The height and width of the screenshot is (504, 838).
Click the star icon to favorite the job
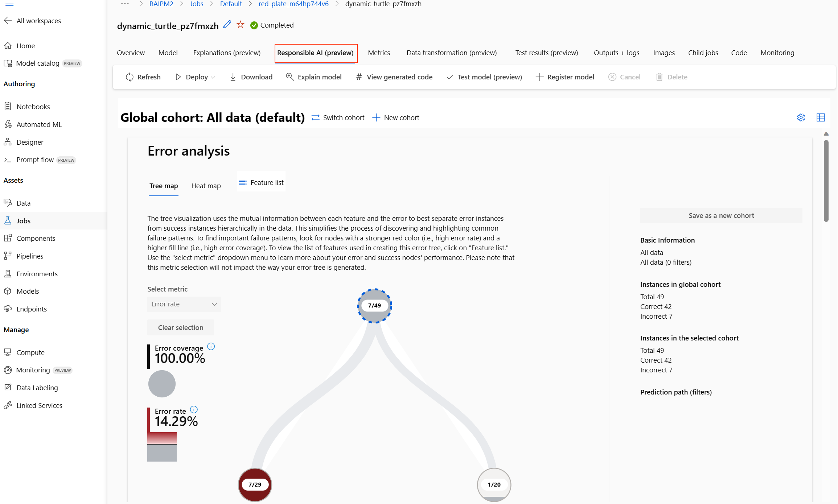(240, 25)
